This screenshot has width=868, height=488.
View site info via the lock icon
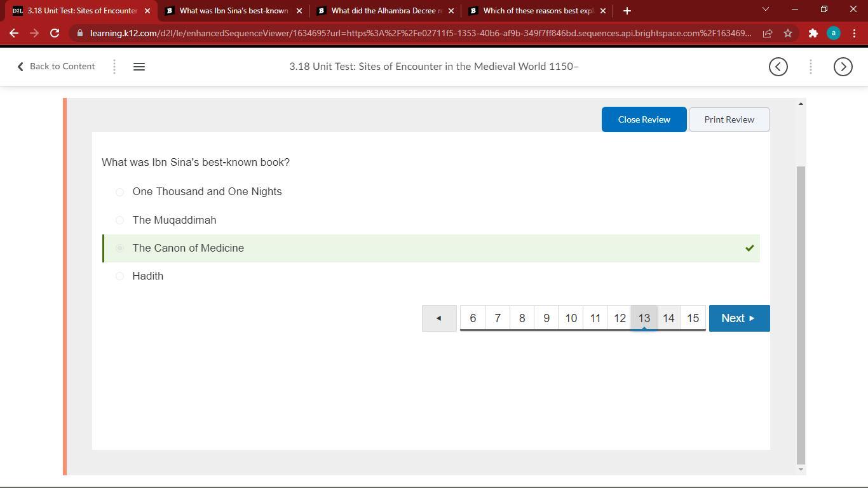[79, 33]
